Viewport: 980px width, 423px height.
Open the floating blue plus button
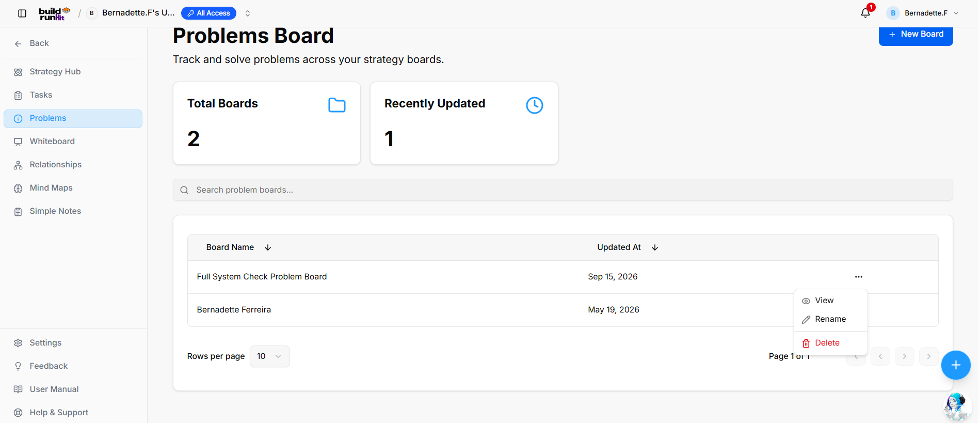tap(956, 365)
